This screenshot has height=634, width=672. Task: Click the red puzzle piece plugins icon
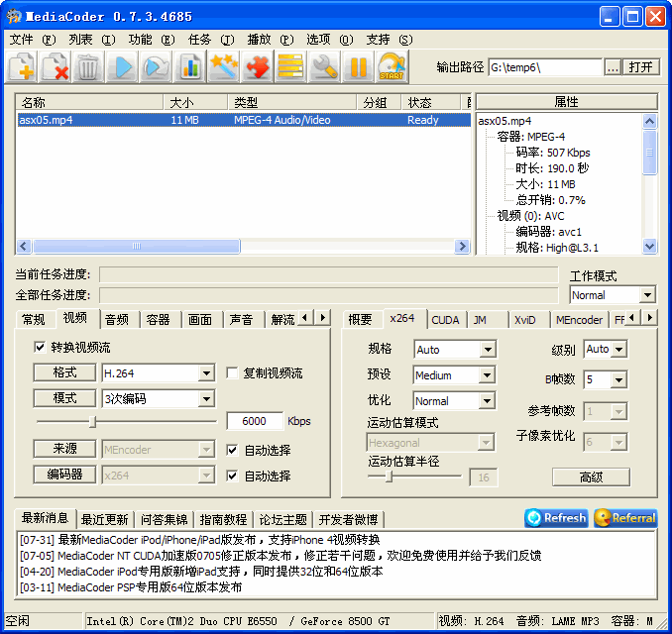(x=257, y=66)
